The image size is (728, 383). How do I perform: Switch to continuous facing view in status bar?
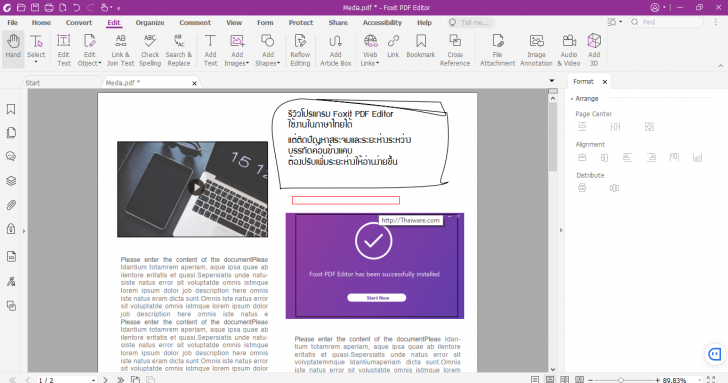point(579,379)
